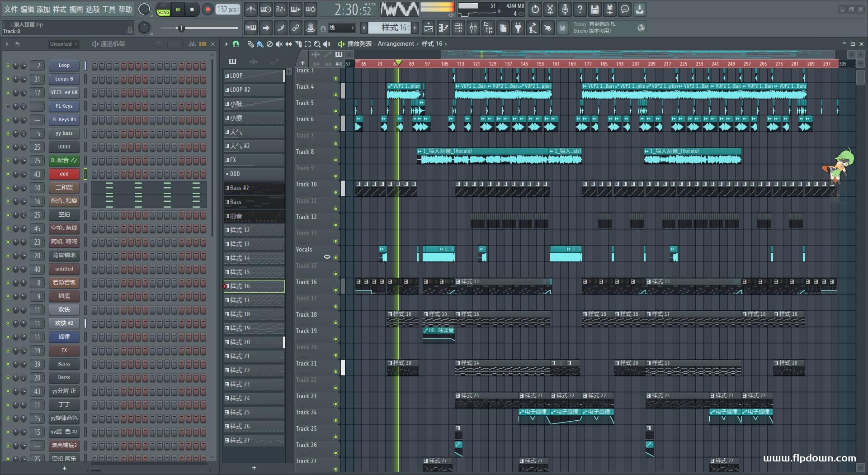Enable wait for input before recording

click(266, 9)
